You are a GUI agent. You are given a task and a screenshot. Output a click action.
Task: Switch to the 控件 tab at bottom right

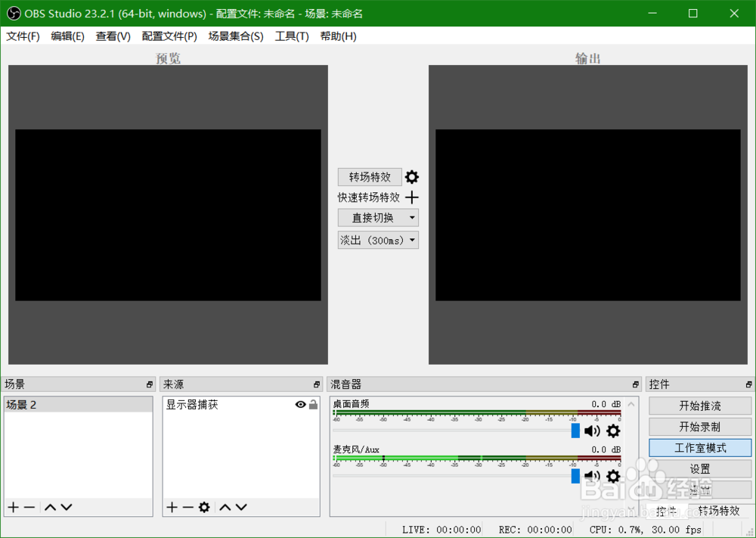point(666,511)
